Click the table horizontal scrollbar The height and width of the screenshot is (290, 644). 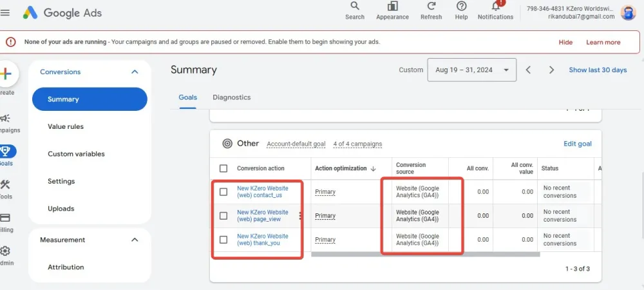click(x=426, y=255)
